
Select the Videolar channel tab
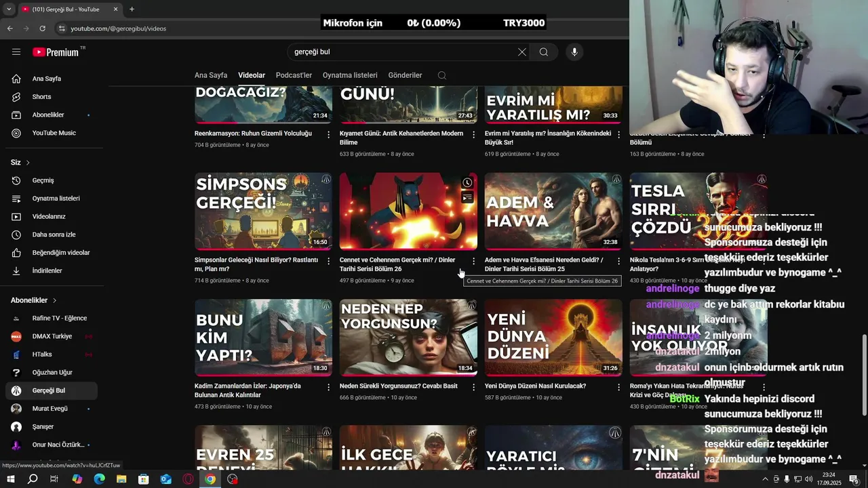252,75
